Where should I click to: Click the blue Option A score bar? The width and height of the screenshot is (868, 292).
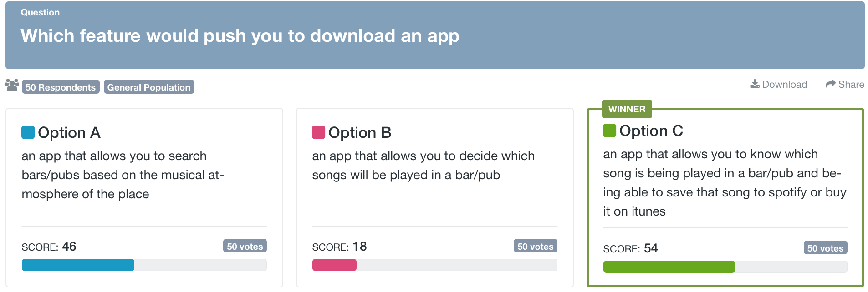[x=78, y=265]
